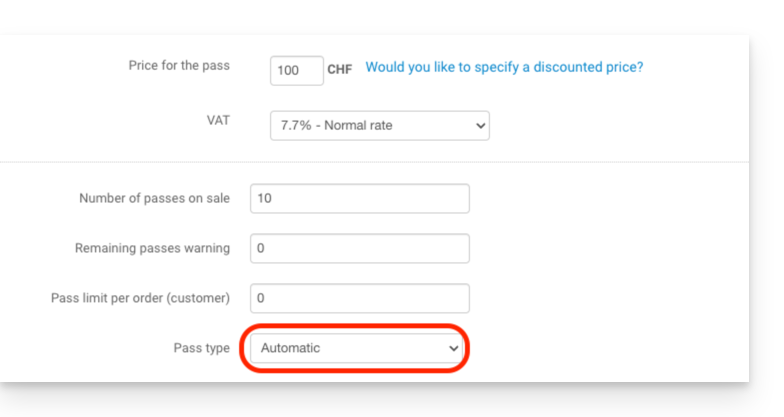The width and height of the screenshot is (784, 417).
Task: Open the Pass type dropdown
Action: (355, 348)
